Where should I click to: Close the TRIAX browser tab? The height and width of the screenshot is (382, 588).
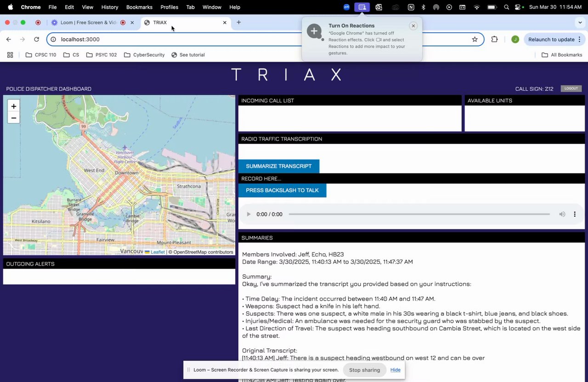pos(225,23)
